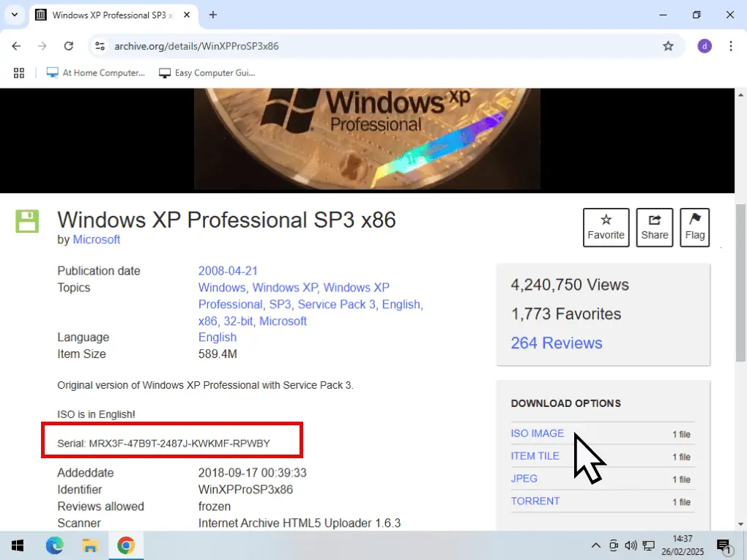The width and height of the screenshot is (747, 560).
Task: Click the Chrome taskbar icon
Action: (x=126, y=545)
